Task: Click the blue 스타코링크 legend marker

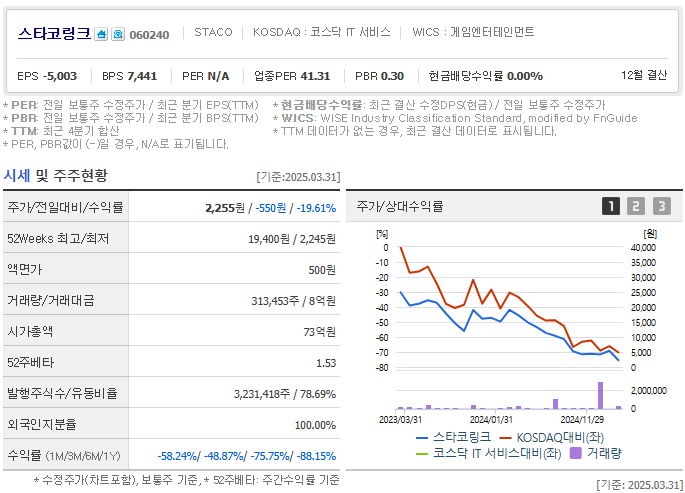Action: 422,438
